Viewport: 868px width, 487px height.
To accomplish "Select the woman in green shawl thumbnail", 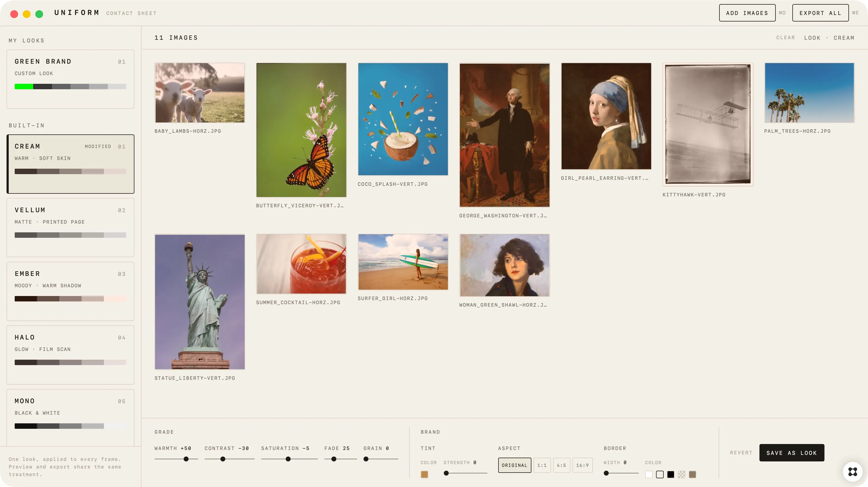I will click(504, 265).
